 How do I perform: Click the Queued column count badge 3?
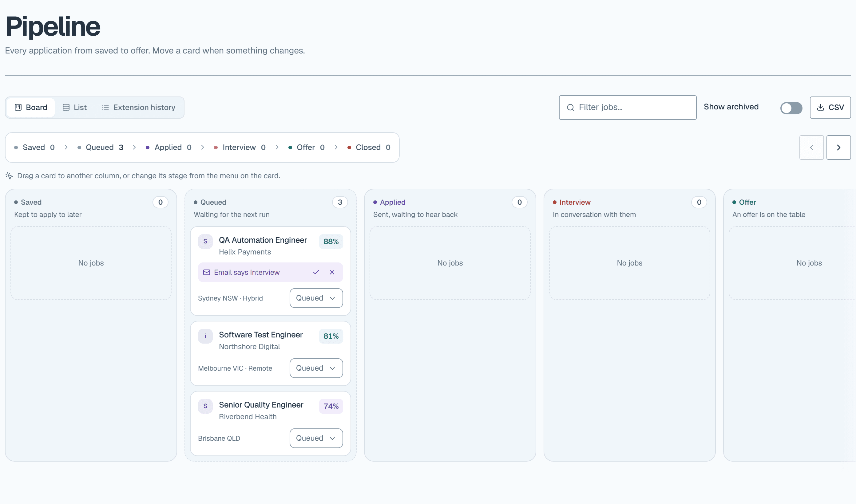(x=340, y=203)
